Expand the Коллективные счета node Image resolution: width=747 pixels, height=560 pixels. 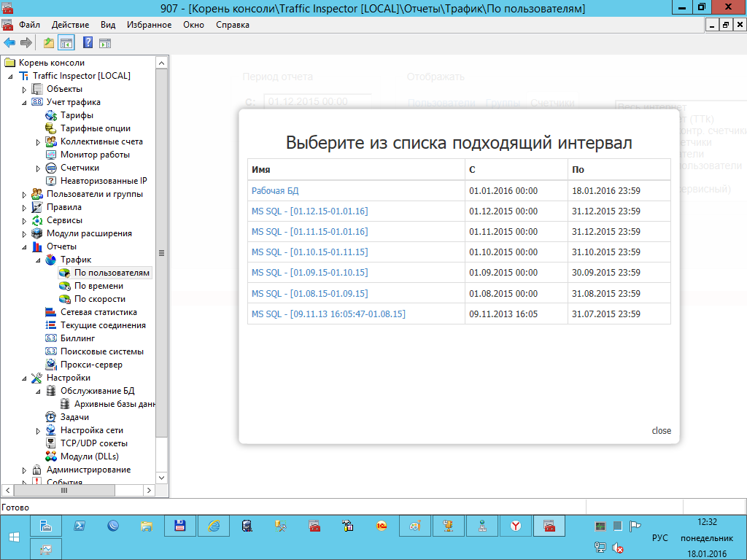tap(38, 142)
